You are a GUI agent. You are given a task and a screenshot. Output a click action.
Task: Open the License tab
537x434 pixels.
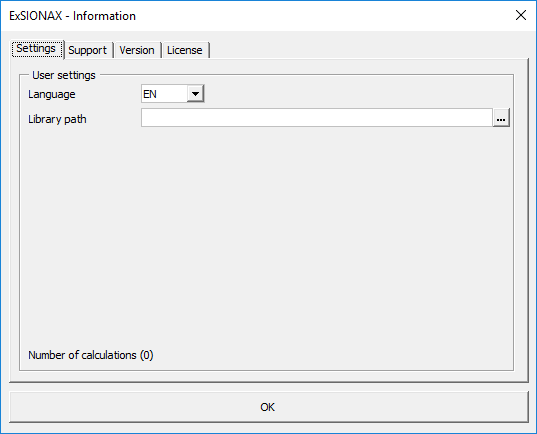point(185,50)
